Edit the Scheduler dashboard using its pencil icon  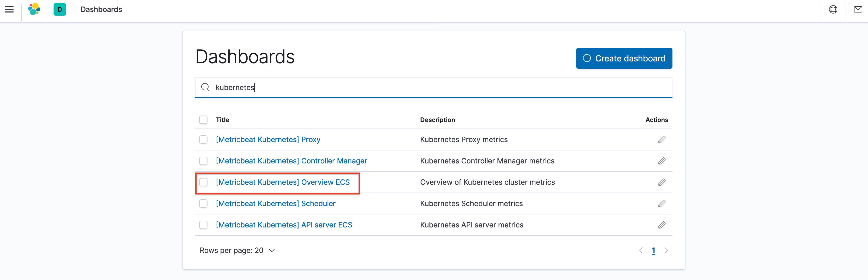[662, 203]
